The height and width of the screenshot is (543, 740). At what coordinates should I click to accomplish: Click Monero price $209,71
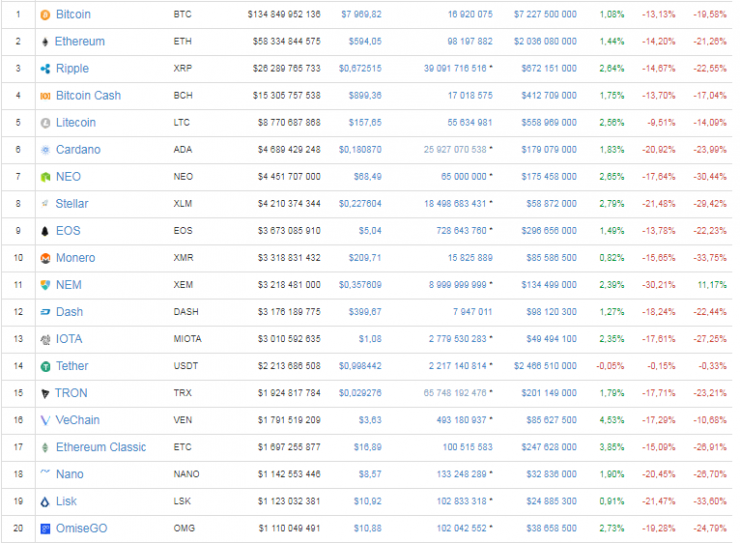pos(365,258)
